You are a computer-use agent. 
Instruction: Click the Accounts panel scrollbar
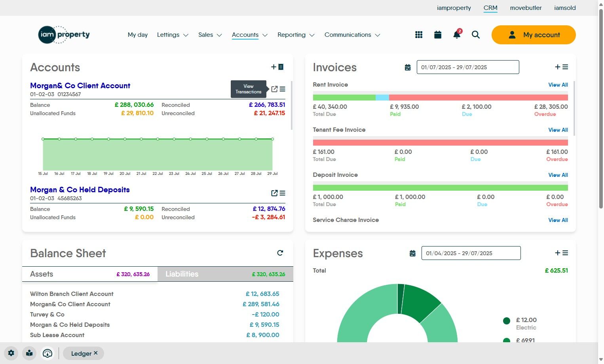[x=292, y=106]
